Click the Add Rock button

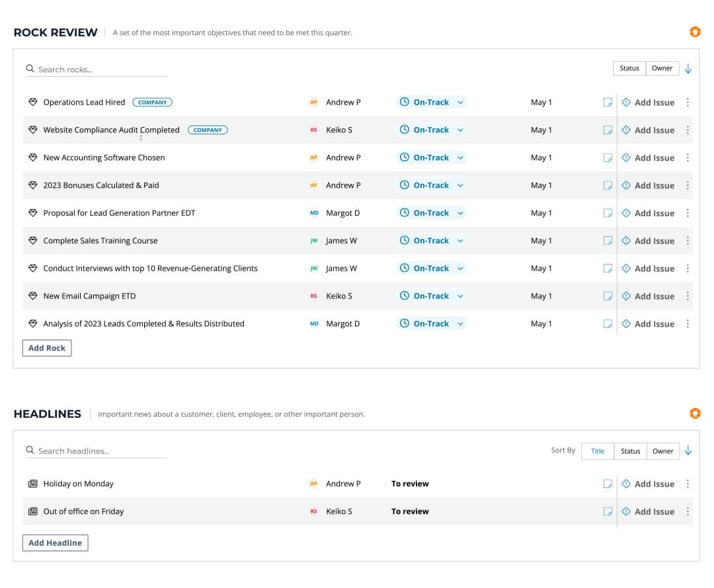[46, 347]
